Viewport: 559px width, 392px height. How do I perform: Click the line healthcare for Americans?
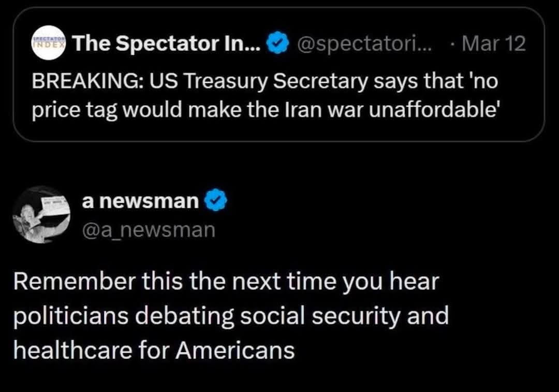pyautogui.click(x=154, y=350)
